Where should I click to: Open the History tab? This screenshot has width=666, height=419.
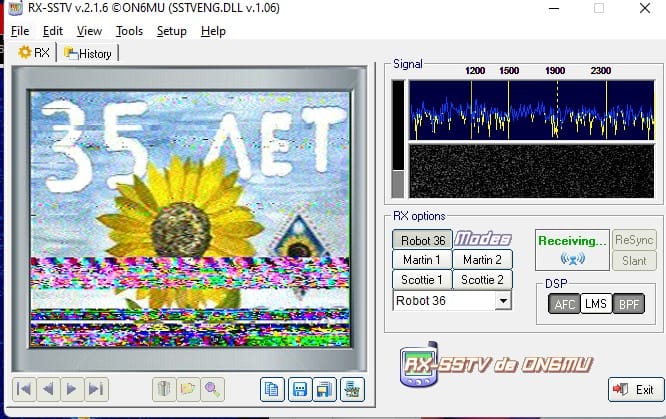point(87,54)
